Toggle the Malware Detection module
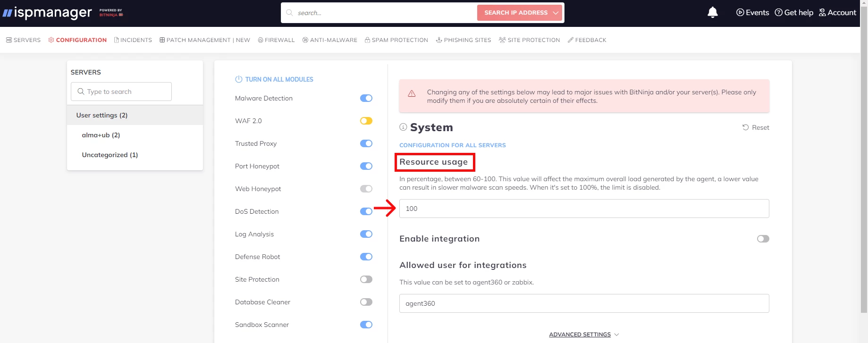868x343 pixels. click(366, 98)
